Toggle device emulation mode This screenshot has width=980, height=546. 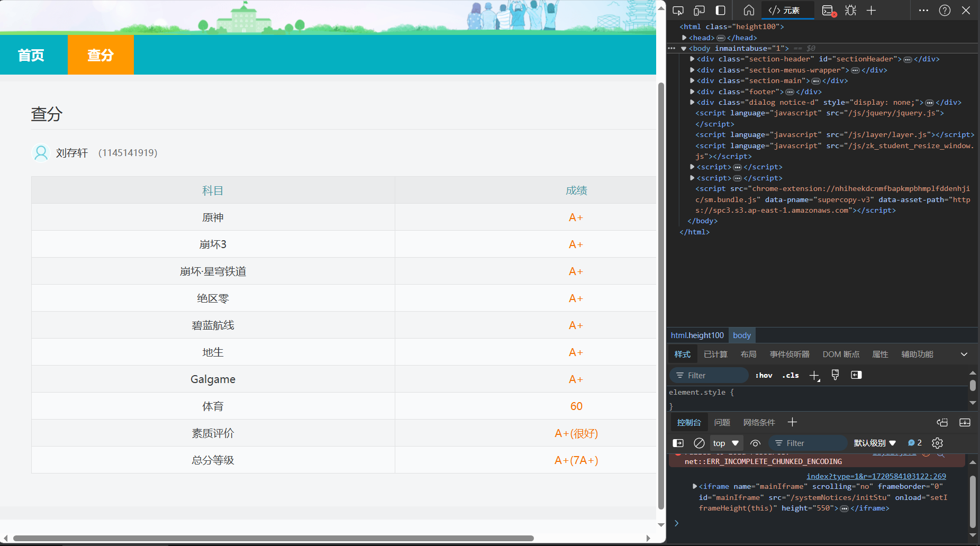699,10
